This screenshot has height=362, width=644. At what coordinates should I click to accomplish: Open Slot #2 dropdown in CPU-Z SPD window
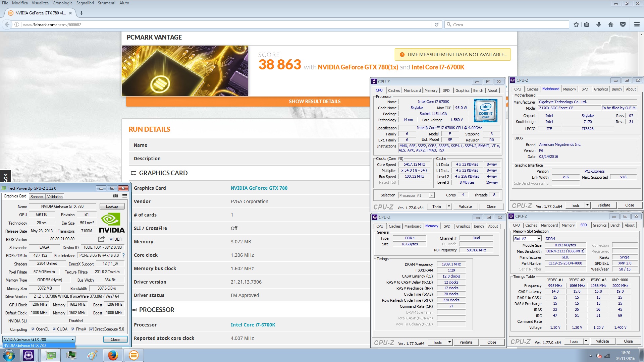pyautogui.click(x=527, y=239)
